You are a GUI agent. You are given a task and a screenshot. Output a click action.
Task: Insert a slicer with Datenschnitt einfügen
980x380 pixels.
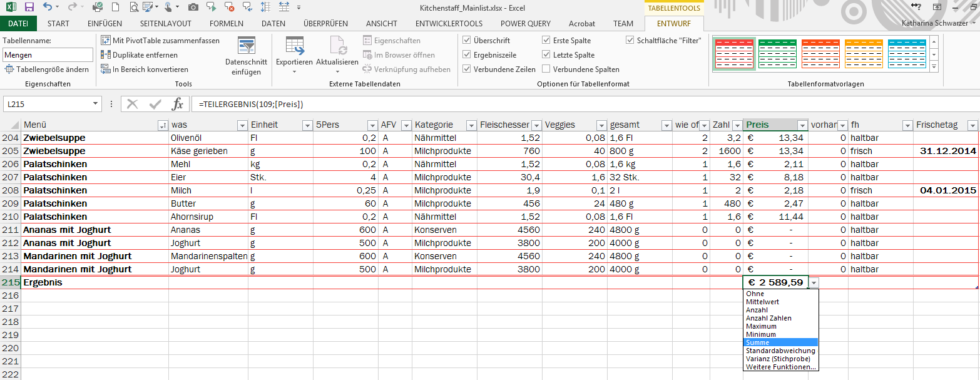tap(247, 56)
